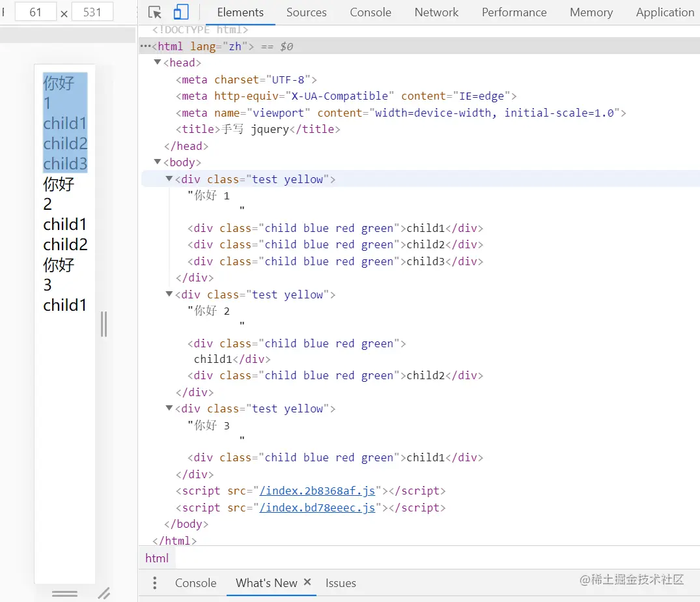
Task: Open the index.bd78eeec.js script link
Action: [317, 508]
